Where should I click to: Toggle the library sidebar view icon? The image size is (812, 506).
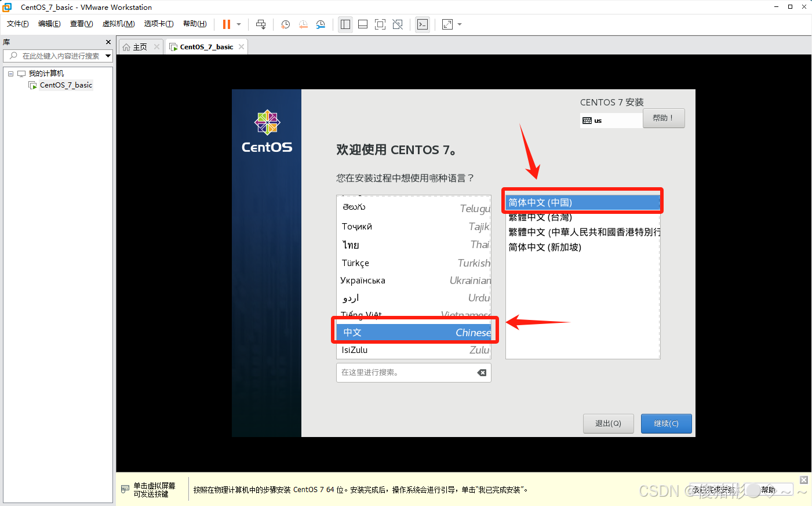coord(345,24)
